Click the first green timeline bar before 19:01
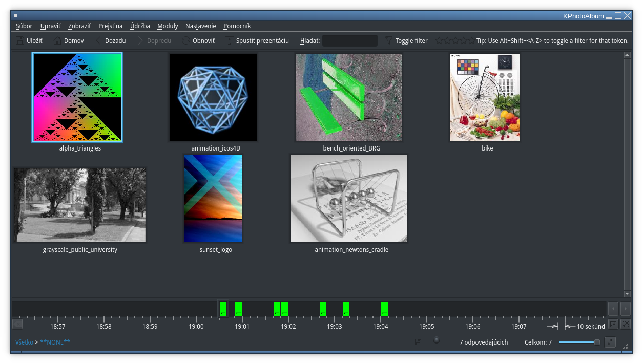 click(223, 308)
